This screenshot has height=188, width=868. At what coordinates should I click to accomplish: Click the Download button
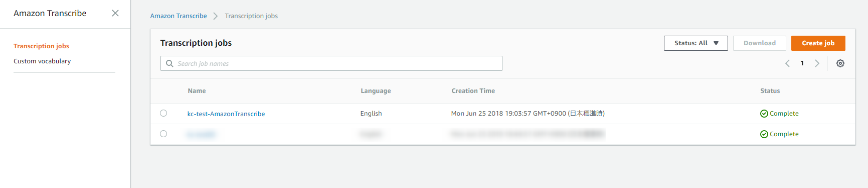(759, 43)
